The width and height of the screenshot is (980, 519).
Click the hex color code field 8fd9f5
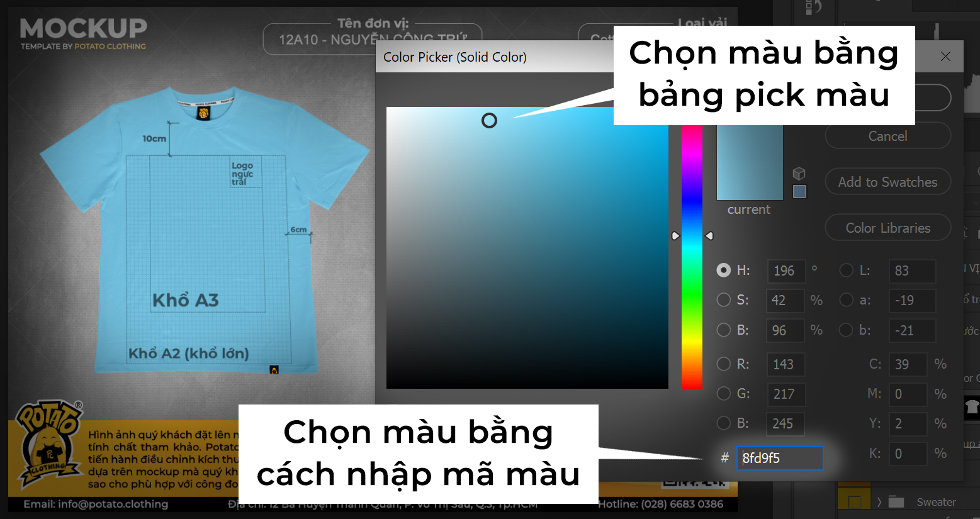pos(780,458)
